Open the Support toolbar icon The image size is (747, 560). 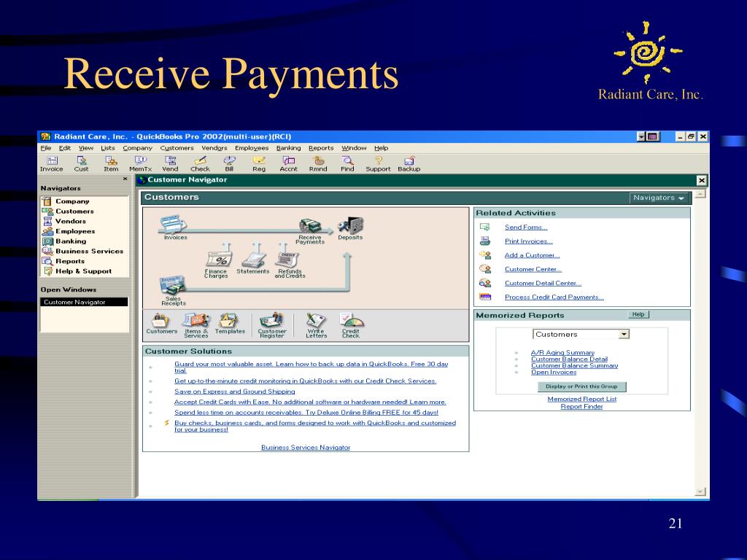pos(379,164)
